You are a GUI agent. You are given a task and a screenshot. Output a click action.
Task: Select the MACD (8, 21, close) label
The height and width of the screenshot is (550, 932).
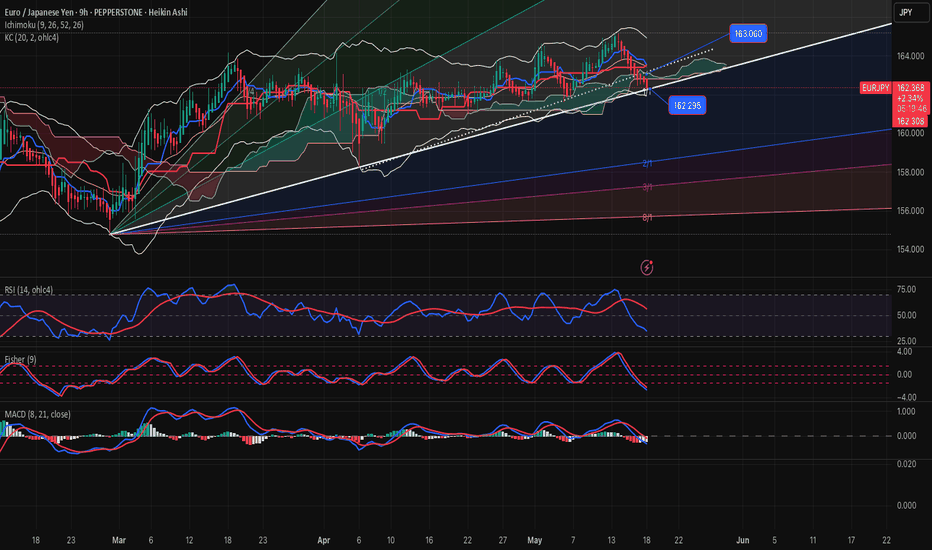(37, 414)
